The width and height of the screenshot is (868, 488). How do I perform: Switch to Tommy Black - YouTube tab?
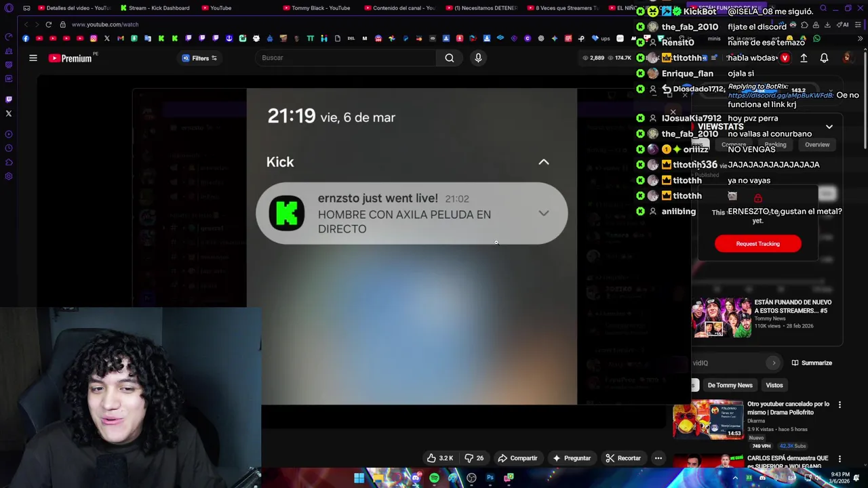tap(316, 8)
